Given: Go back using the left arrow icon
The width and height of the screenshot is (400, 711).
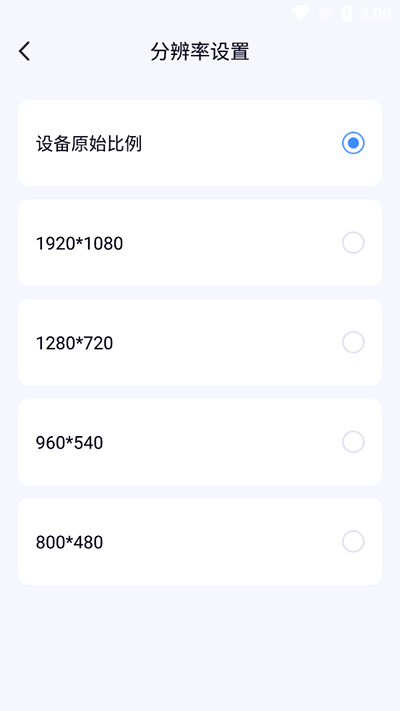Looking at the screenshot, I should [x=24, y=51].
